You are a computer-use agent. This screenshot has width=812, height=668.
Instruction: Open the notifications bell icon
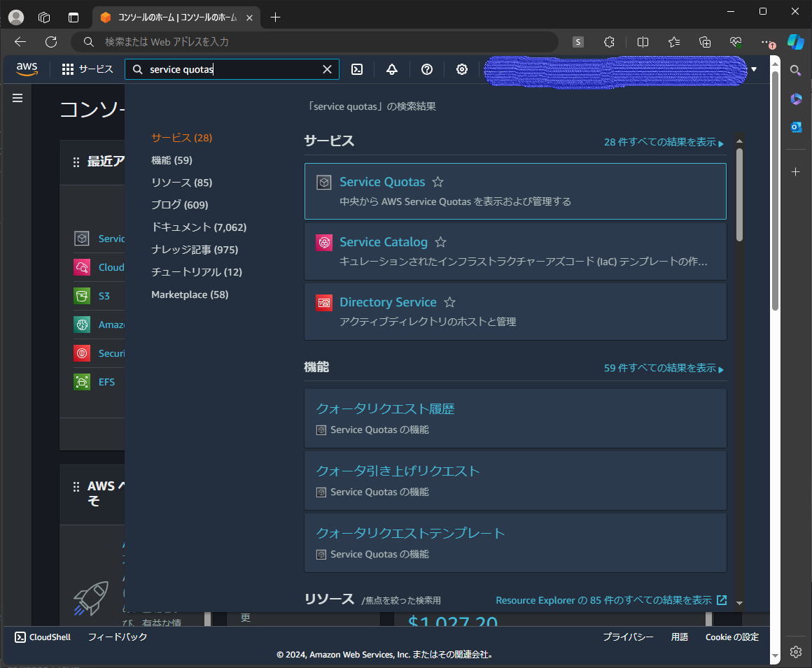coord(391,69)
